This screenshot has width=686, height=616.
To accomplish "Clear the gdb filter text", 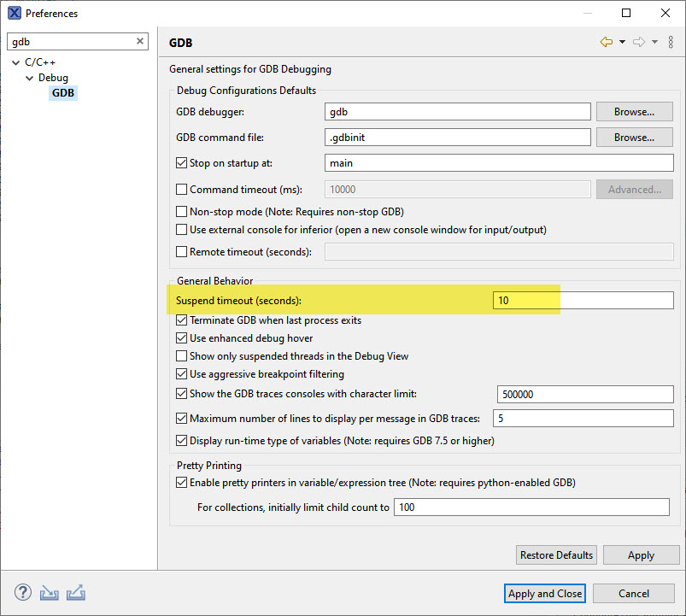I will (140, 42).
